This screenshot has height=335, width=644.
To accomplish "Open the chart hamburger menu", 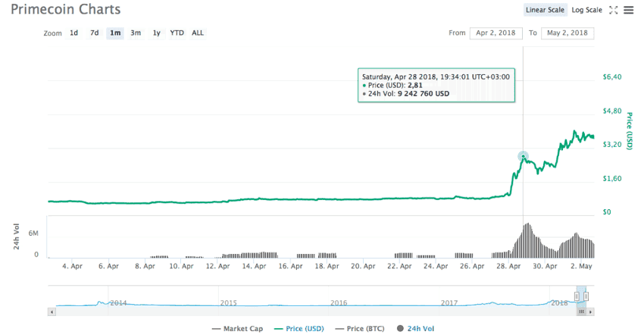I will 628,10.
